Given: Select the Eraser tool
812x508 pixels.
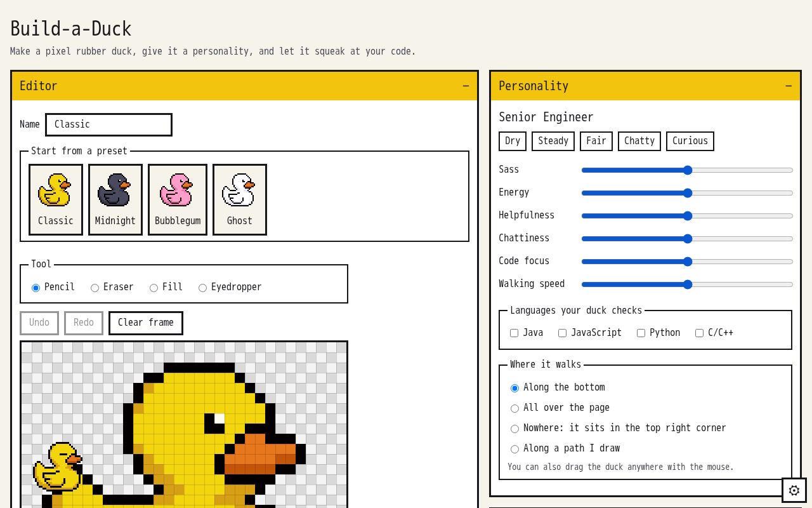Looking at the screenshot, I should click(95, 288).
